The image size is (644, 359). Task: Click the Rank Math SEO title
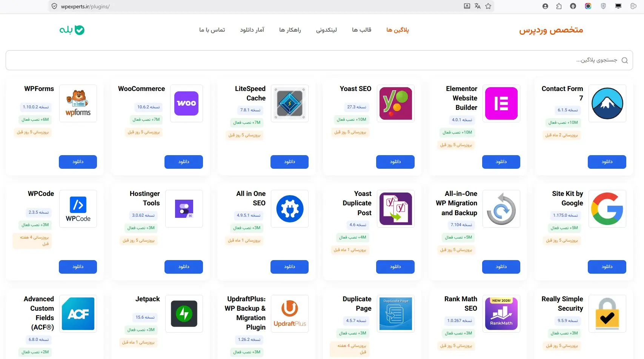[461, 304]
